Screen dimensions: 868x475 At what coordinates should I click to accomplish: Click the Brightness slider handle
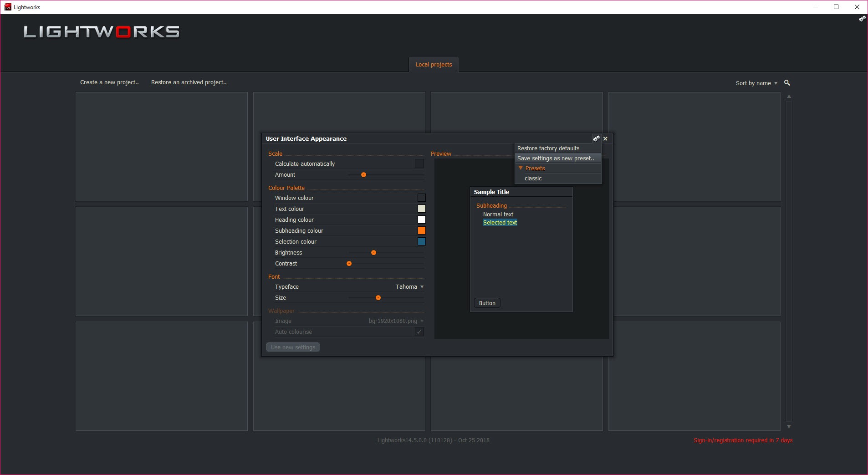[373, 252]
